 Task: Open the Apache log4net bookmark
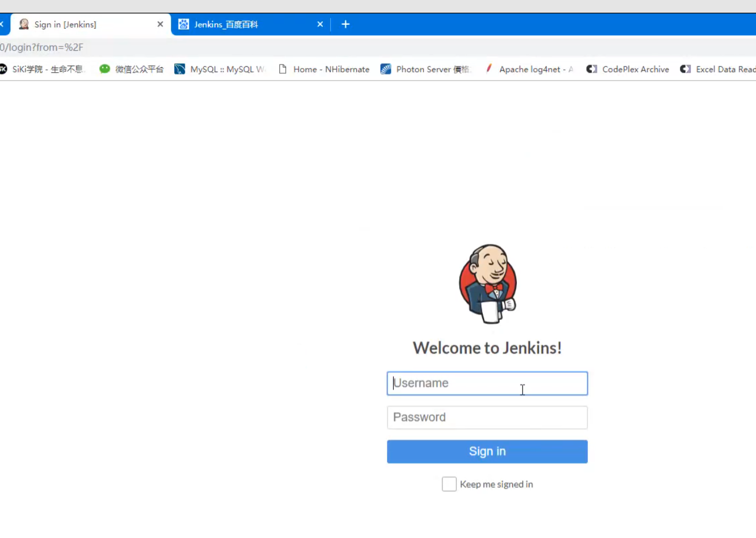529,69
